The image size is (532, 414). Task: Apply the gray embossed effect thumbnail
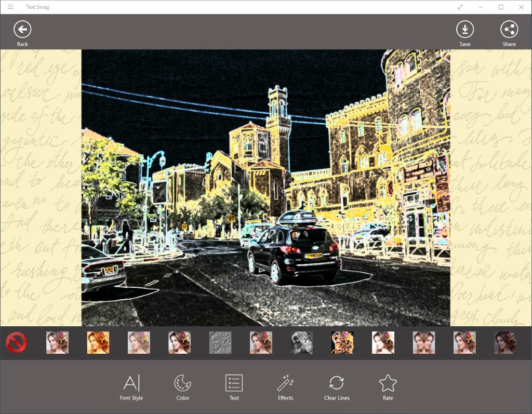pyautogui.click(x=220, y=343)
